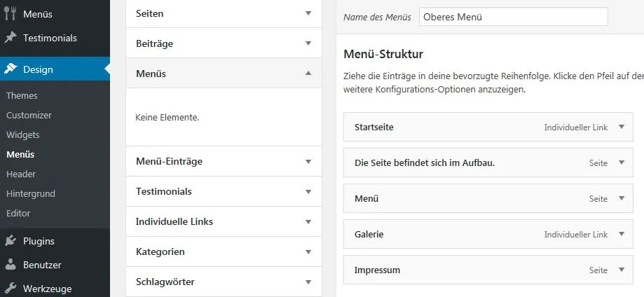
Task: Open Startseite menu item options arrow
Action: 622,127
